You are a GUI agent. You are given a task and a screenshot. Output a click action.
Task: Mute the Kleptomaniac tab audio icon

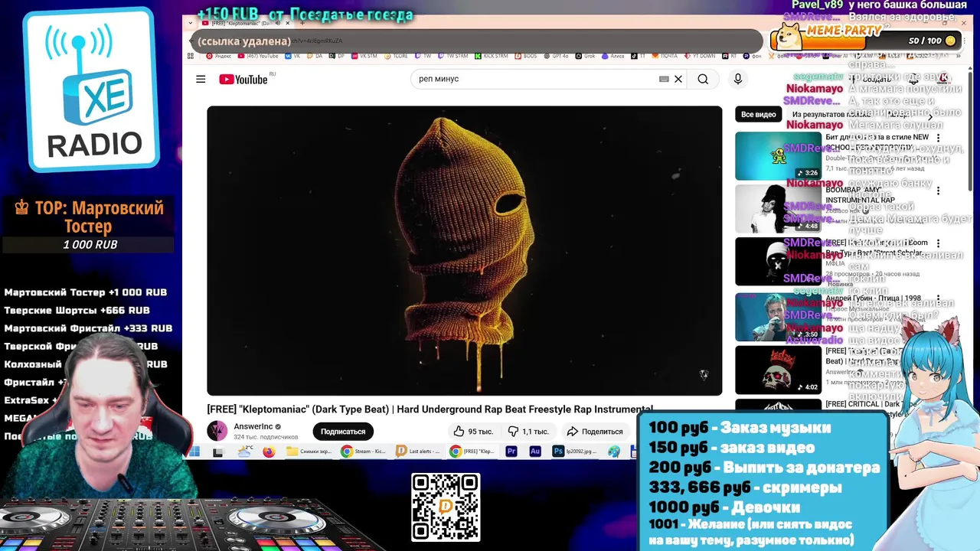tap(277, 23)
